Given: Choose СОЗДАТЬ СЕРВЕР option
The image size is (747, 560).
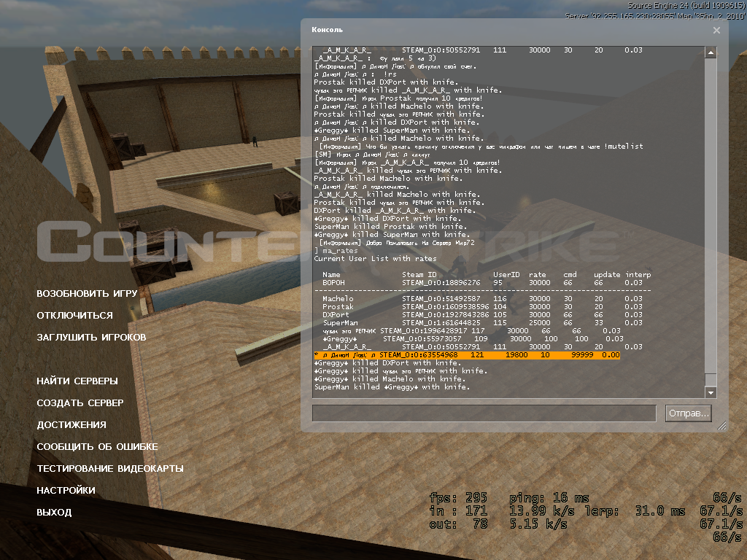Looking at the screenshot, I should coord(80,402).
